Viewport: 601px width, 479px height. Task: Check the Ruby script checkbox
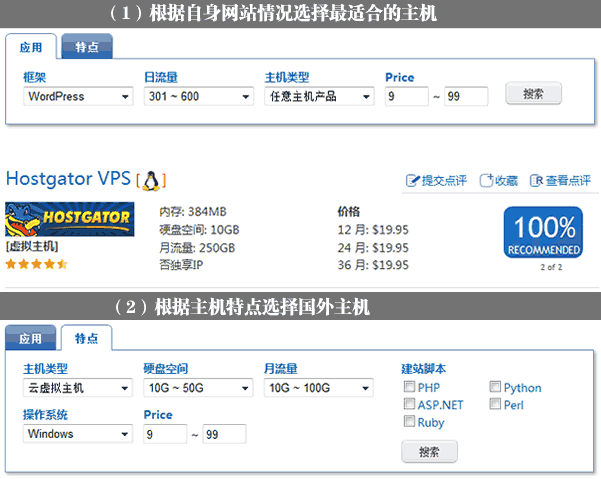point(409,421)
